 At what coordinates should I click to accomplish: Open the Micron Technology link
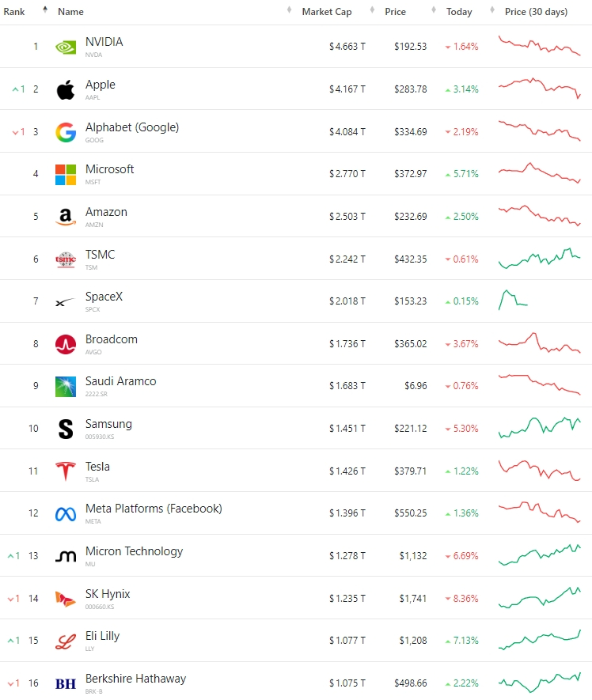click(x=134, y=552)
